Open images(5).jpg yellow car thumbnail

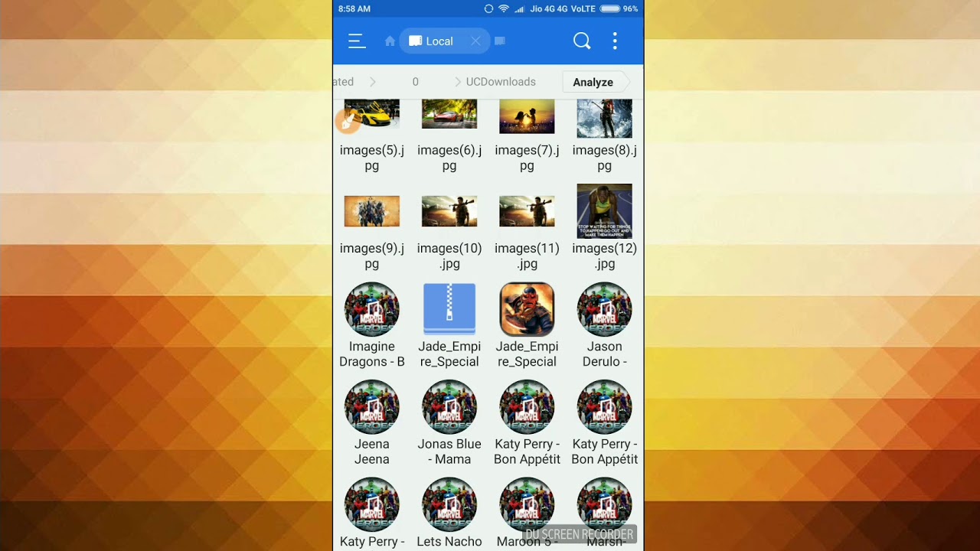tap(372, 113)
